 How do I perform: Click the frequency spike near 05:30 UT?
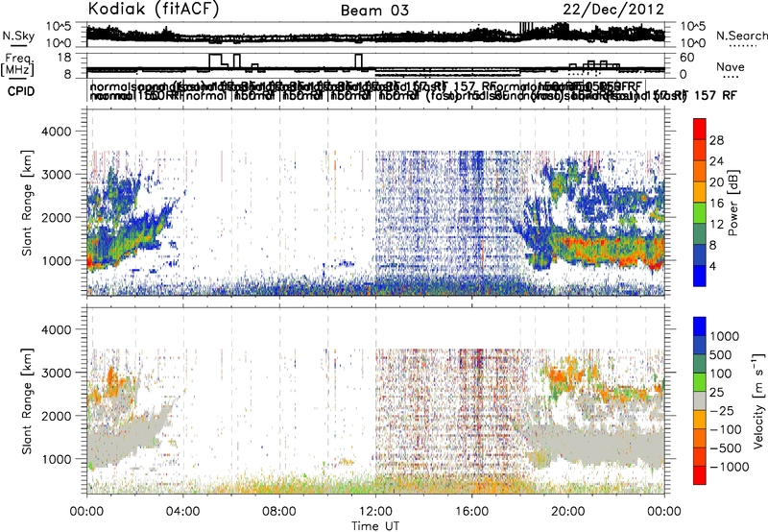[x=215, y=60]
